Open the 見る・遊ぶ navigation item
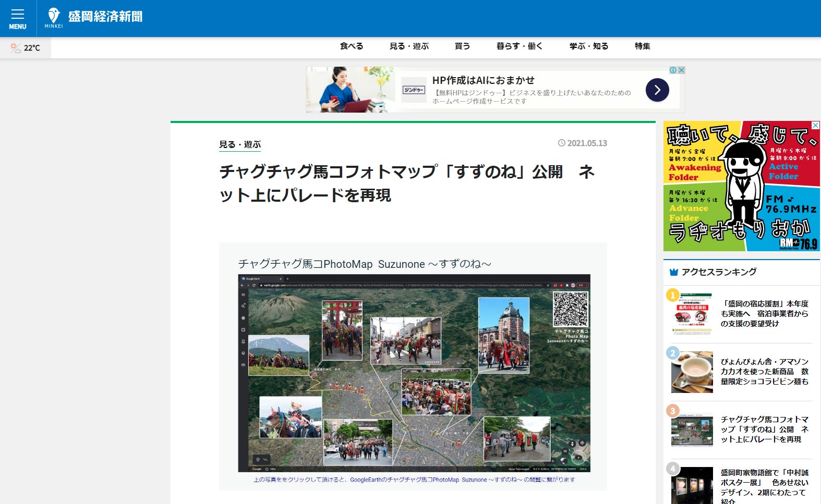The width and height of the screenshot is (821, 504). point(409,46)
